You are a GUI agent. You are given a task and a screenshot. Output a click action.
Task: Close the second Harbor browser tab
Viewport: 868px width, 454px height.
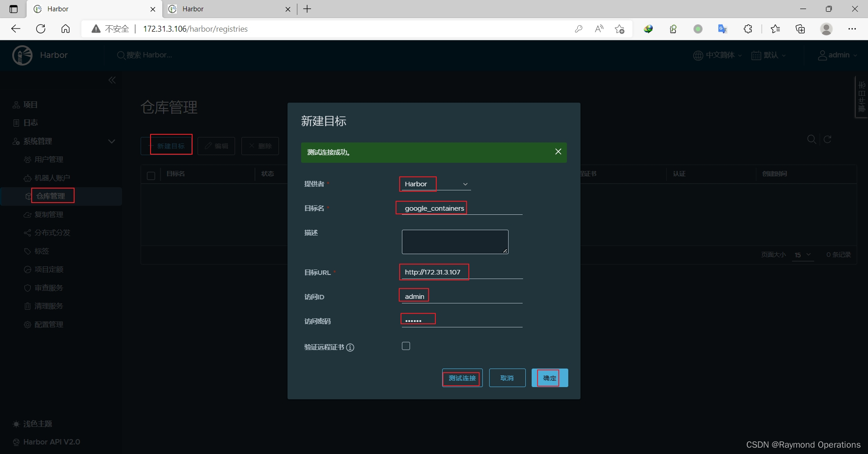288,9
